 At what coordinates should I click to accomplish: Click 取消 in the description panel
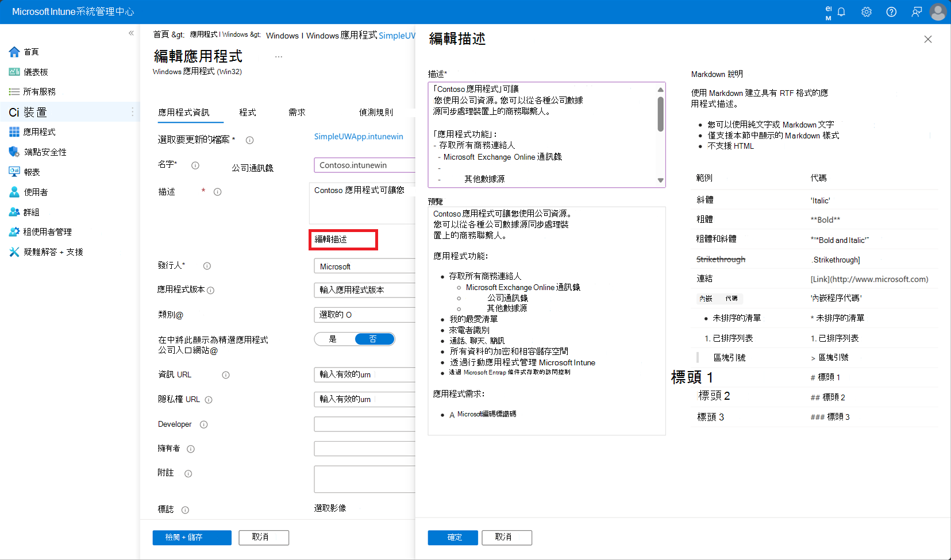(x=507, y=538)
